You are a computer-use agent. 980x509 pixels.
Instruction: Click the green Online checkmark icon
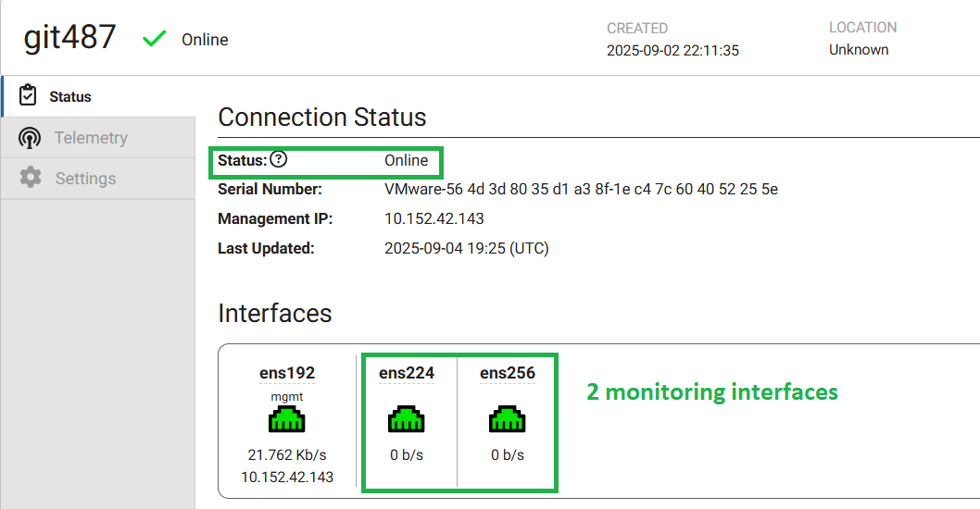click(155, 39)
